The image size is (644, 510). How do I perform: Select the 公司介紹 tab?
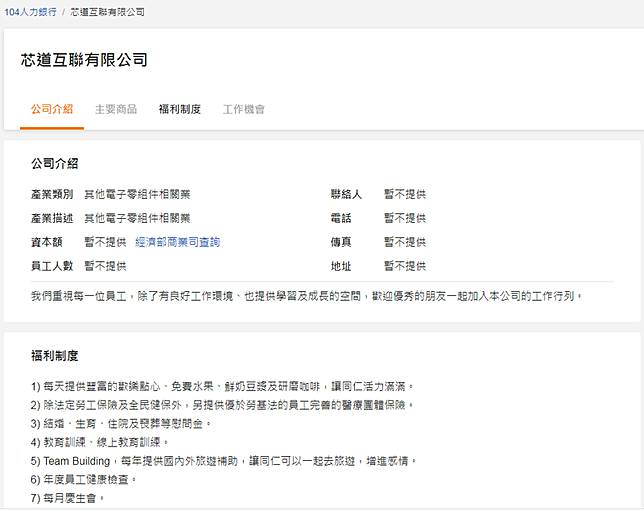point(52,109)
